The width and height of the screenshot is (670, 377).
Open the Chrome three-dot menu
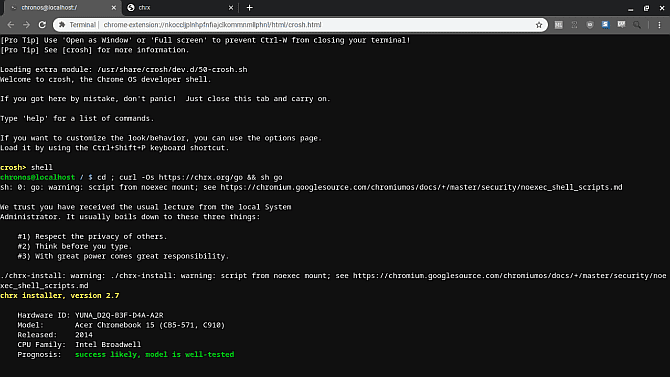(x=659, y=25)
